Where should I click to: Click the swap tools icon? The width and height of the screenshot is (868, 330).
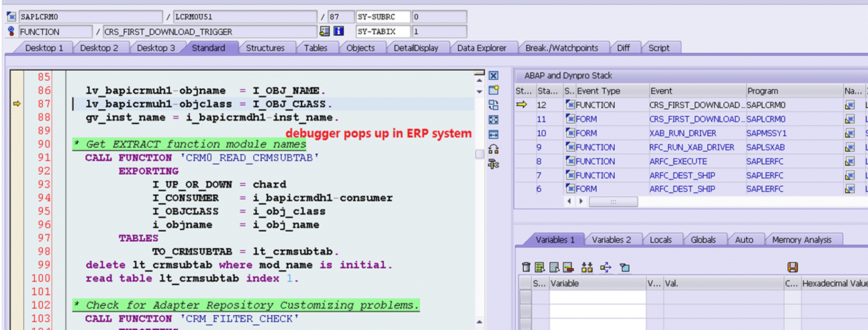point(494,150)
